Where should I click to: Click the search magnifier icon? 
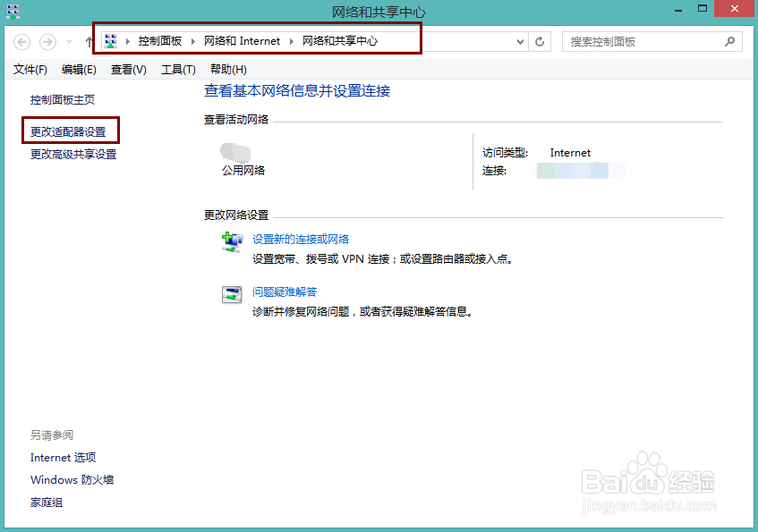tap(730, 41)
